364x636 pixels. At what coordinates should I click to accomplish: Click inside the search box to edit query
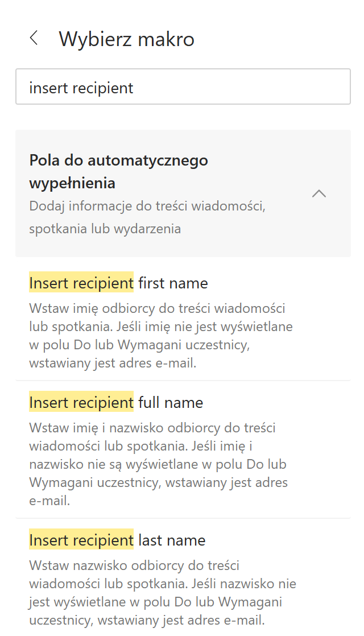[182, 86]
